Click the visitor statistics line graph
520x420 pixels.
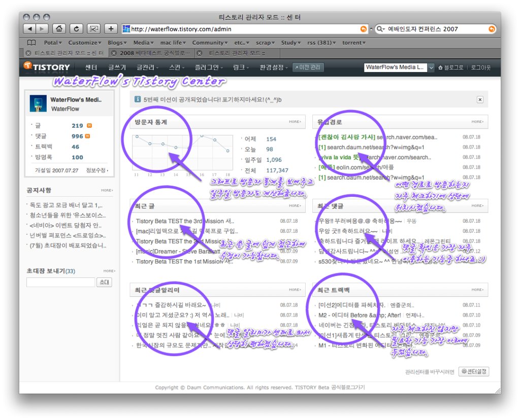182,153
